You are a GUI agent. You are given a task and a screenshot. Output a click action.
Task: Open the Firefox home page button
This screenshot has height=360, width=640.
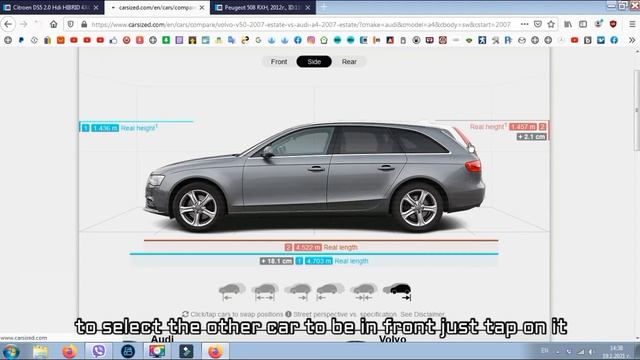53,24
